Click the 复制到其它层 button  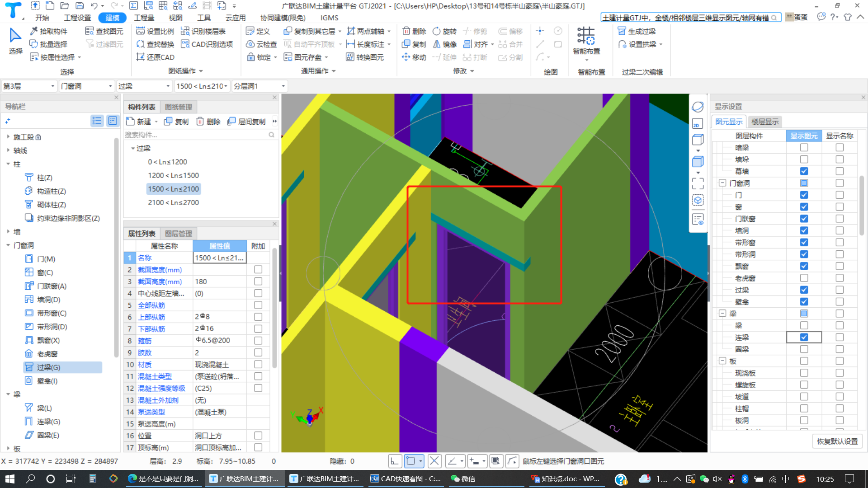(312, 31)
